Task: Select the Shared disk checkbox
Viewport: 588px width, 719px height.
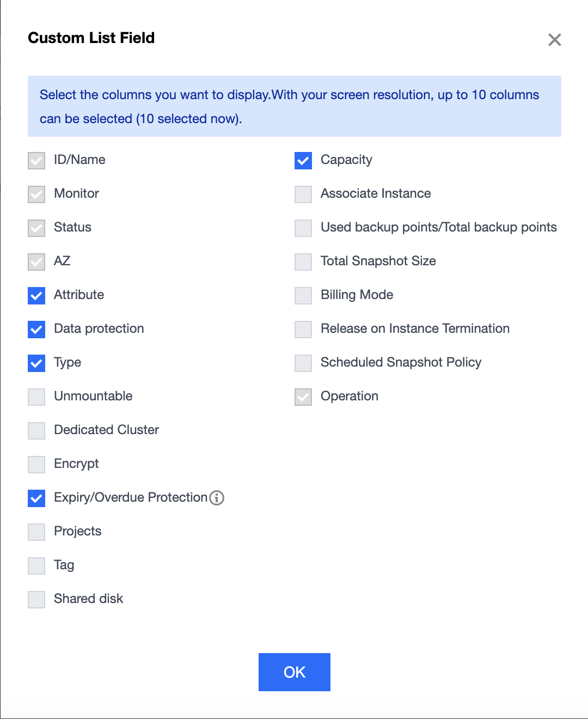Action: pyautogui.click(x=36, y=600)
